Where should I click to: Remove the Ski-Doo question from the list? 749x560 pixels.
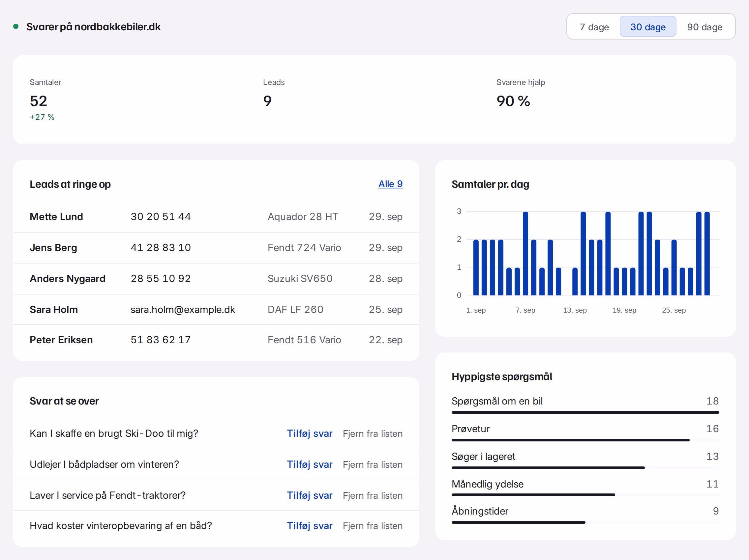[373, 434]
